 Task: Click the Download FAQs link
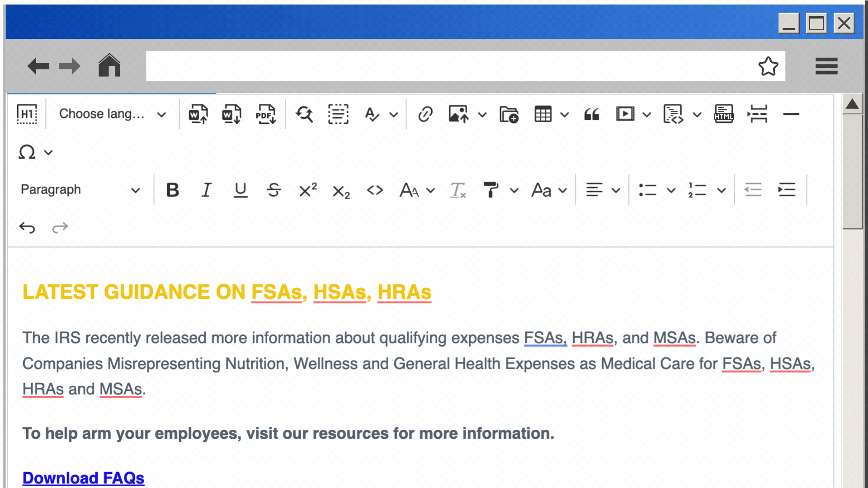pos(83,478)
